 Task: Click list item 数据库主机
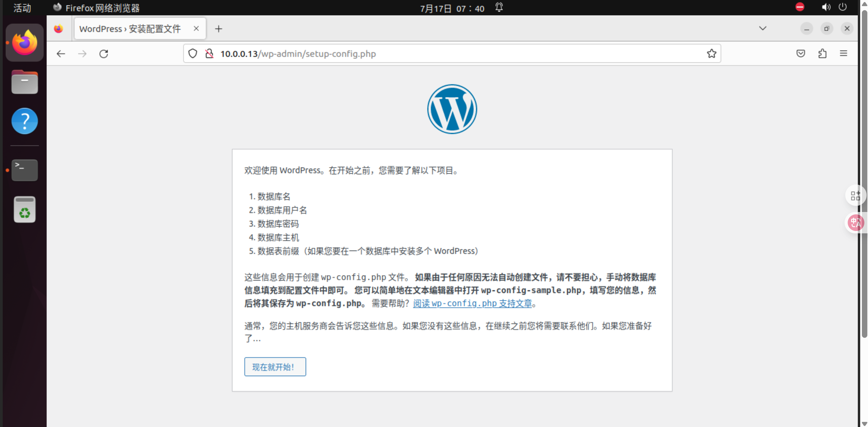(x=278, y=237)
